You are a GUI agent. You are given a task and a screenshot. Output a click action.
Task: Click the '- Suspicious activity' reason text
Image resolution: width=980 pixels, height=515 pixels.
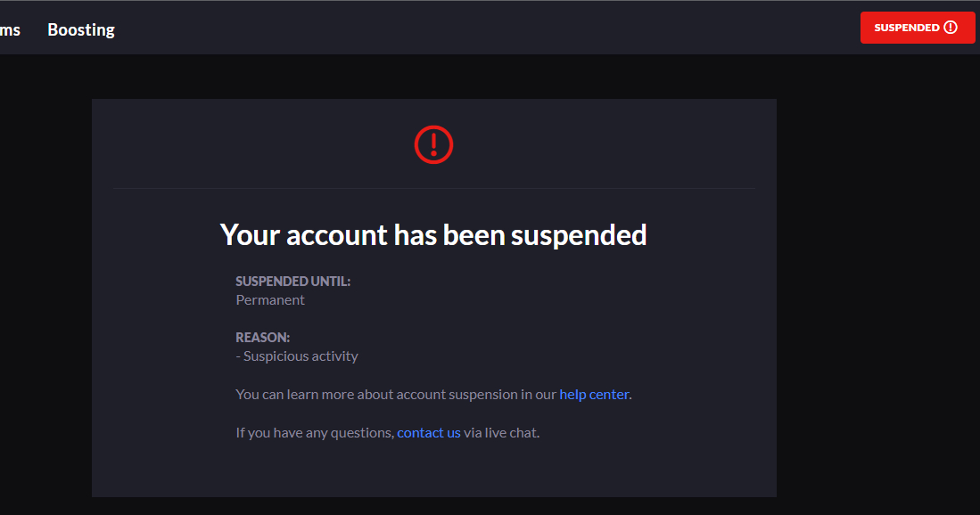point(297,356)
